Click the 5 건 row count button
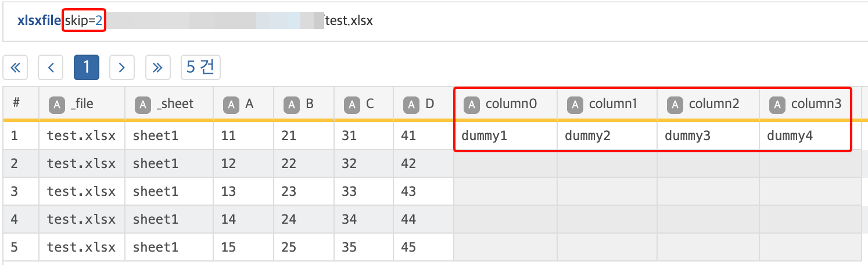Screen dimensions: 868x265 [200, 67]
